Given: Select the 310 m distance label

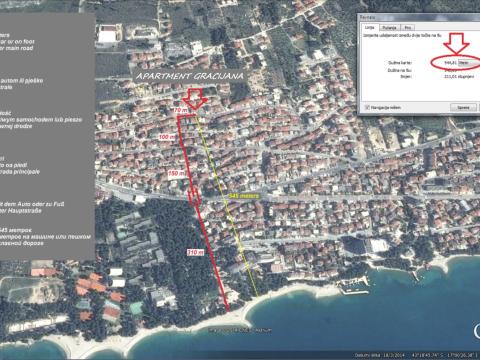Looking at the screenshot, I should pos(195,252).
